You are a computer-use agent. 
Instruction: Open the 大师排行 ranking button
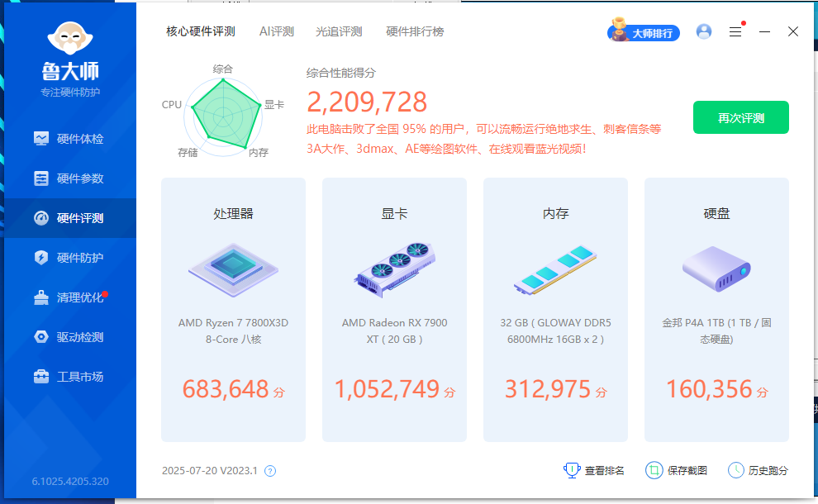click(x=643, y=31)
